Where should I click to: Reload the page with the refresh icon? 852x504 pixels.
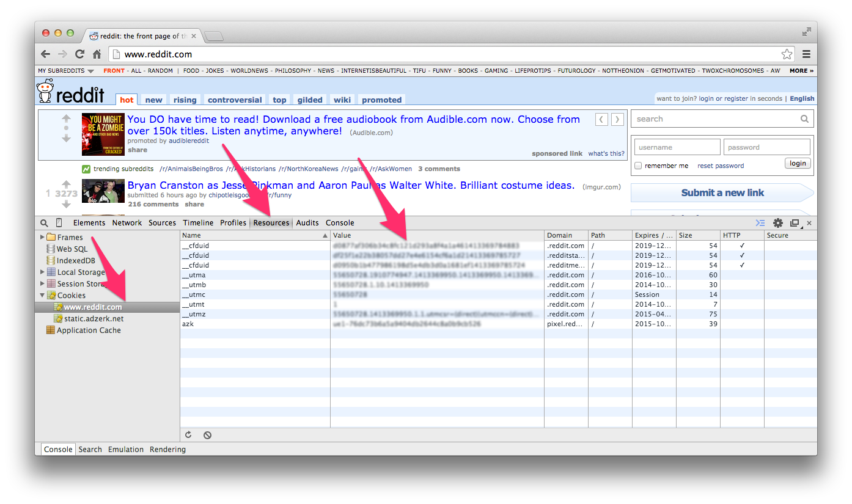[x=79, y=54]
